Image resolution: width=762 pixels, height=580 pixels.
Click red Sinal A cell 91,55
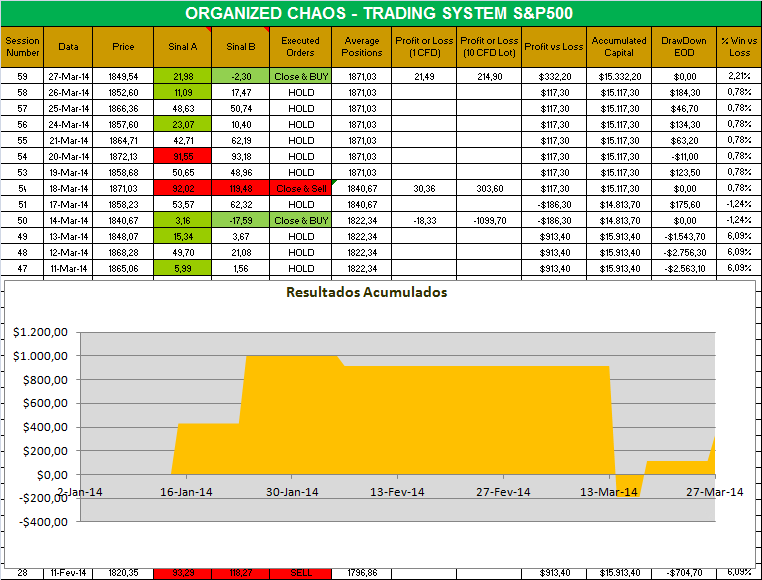(183, 157)
